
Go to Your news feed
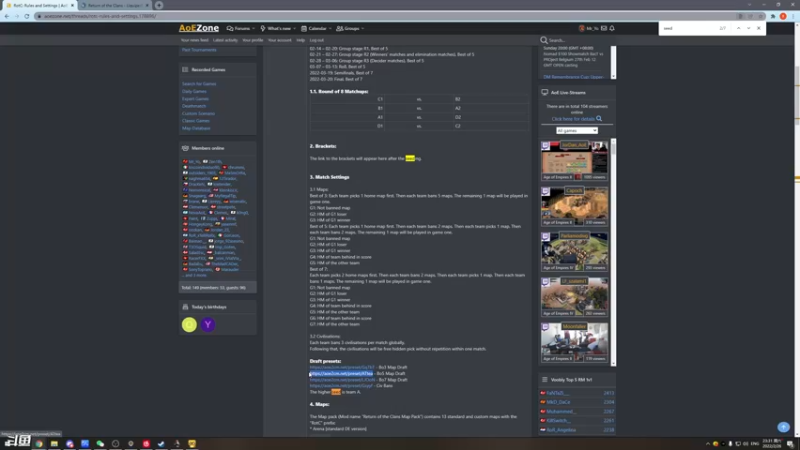click(x=194, y=40)
